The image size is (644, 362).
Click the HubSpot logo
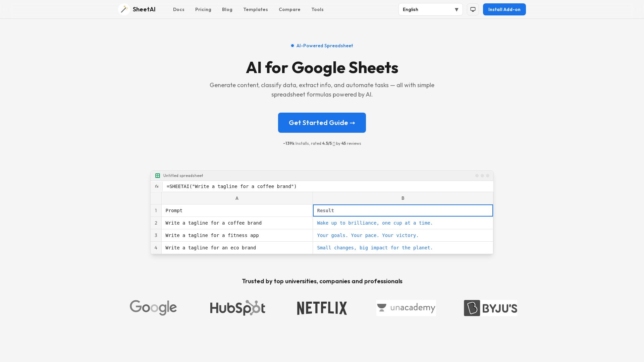click(x=237, y=308)
